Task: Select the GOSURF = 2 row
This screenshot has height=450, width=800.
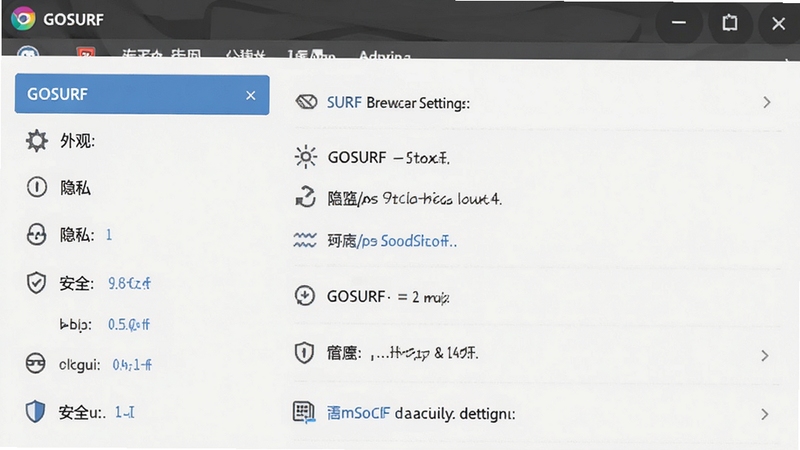Action: [x=388, y=296]
